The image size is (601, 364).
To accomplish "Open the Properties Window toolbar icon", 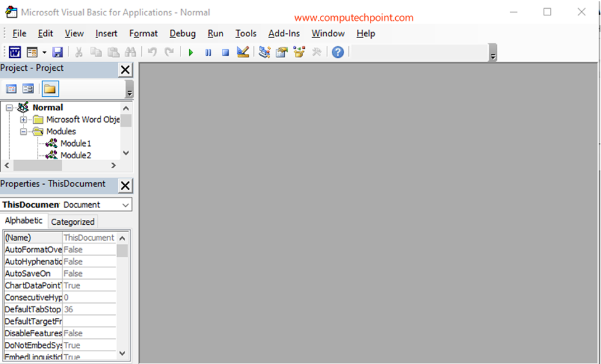I will pyautogui.click(x=282, y=52).
